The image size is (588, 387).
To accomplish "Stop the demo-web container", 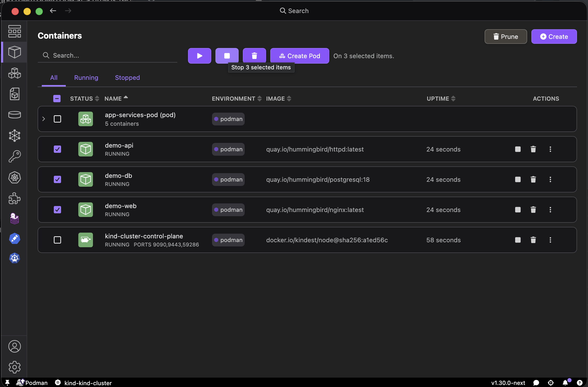I will pos(518,210).
